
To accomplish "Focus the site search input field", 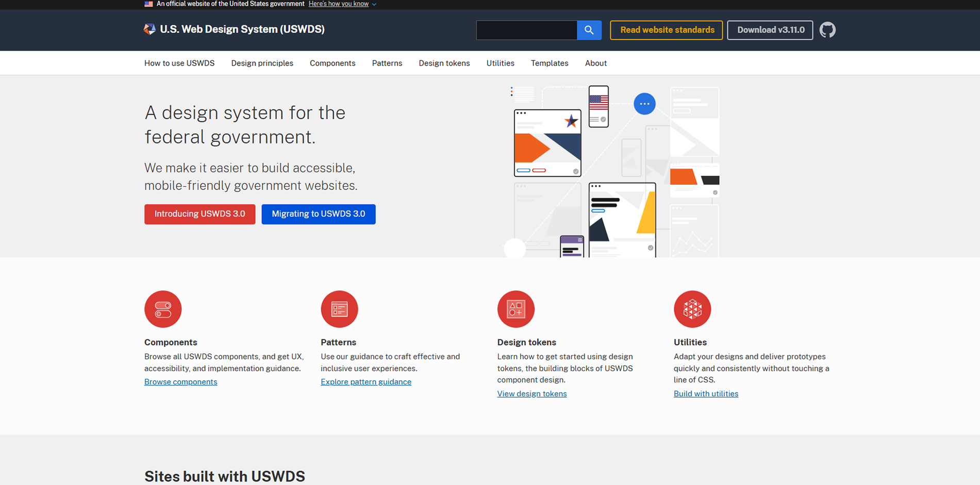I will [x=526, y=30].
